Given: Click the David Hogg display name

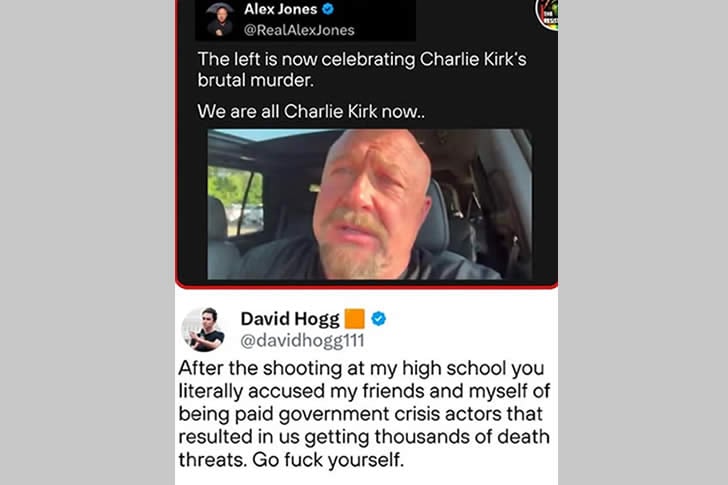Looking at the screenshot, I should [x=290, y=319].
